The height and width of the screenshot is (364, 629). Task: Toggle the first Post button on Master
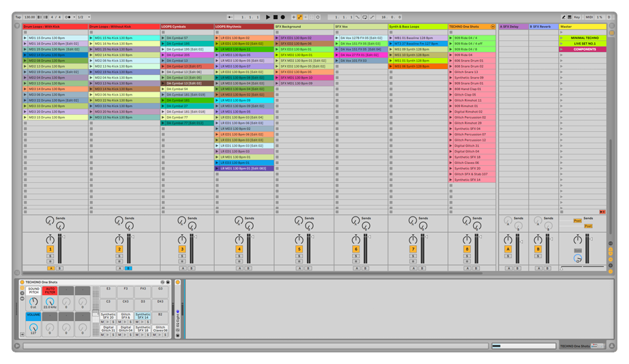coord(577,221)
